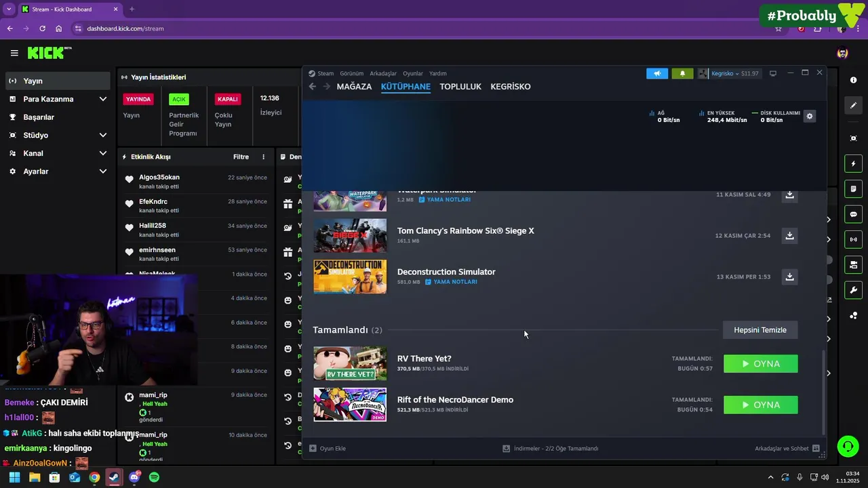
Task: Play RV There Yet? with OYNA
Action: click(761, 364)
